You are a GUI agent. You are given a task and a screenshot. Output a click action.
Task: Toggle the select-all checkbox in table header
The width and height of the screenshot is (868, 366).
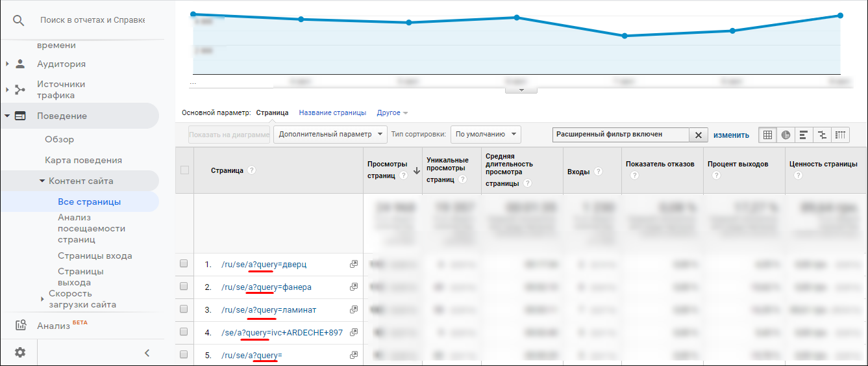(184, 170)
